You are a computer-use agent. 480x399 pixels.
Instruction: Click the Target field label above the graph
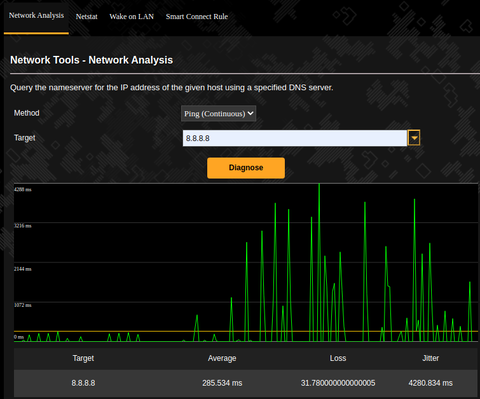tap(25, 138)
